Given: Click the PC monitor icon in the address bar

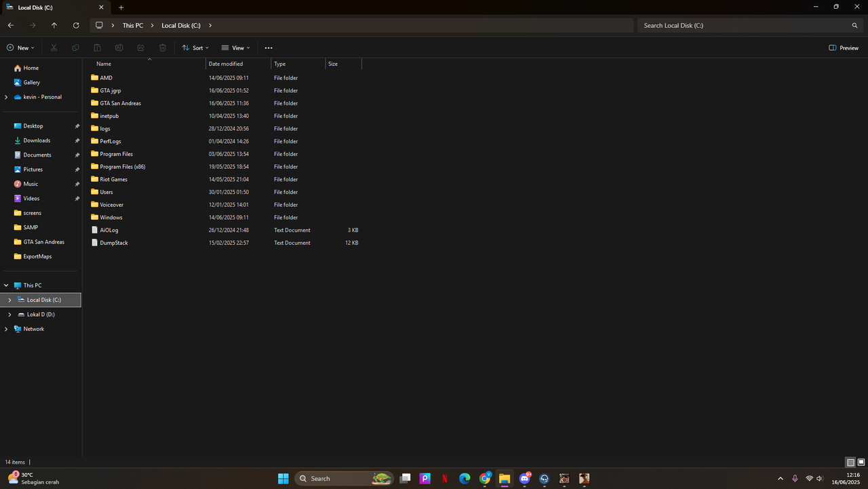Looking at the screenshot, I should pyautogui.click(x=99, y=25).
